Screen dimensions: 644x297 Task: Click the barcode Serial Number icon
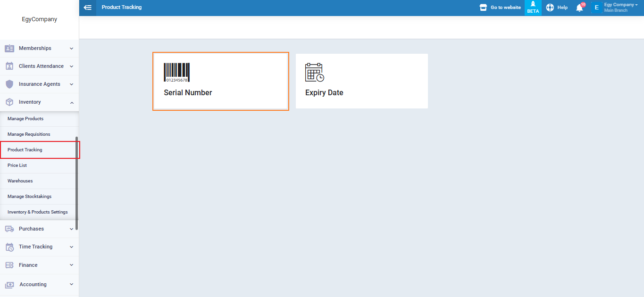click(x=176, y=73)
